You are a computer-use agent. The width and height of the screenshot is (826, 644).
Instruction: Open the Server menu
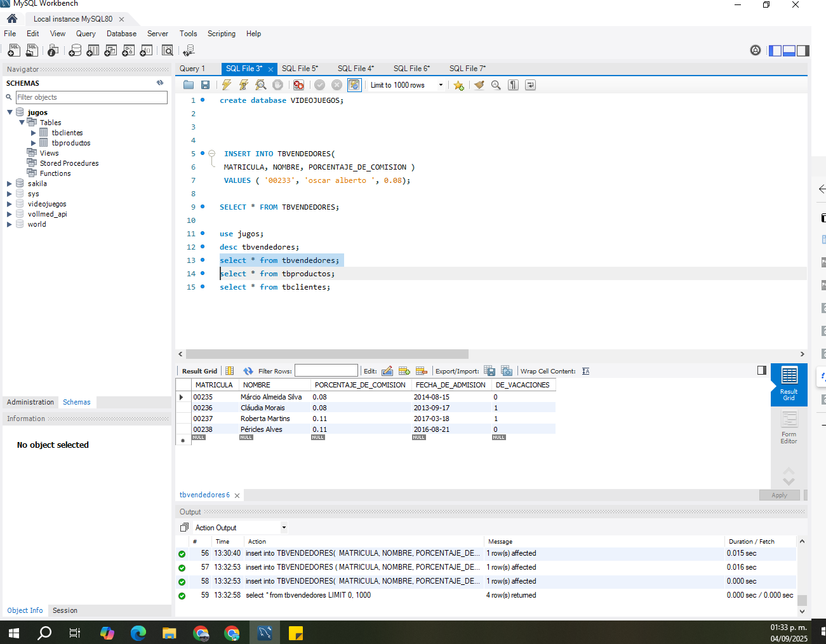[x=157, y=34]
